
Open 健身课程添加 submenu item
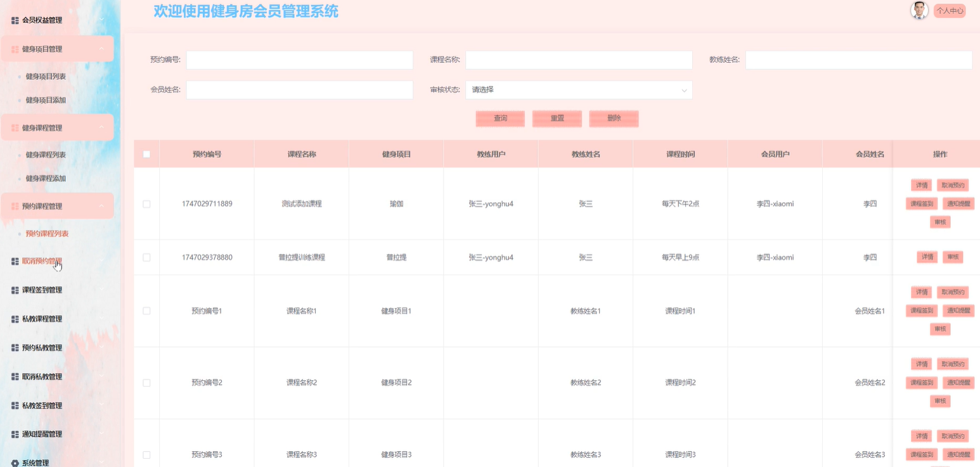pyautogui.click(x=46, y=178)
